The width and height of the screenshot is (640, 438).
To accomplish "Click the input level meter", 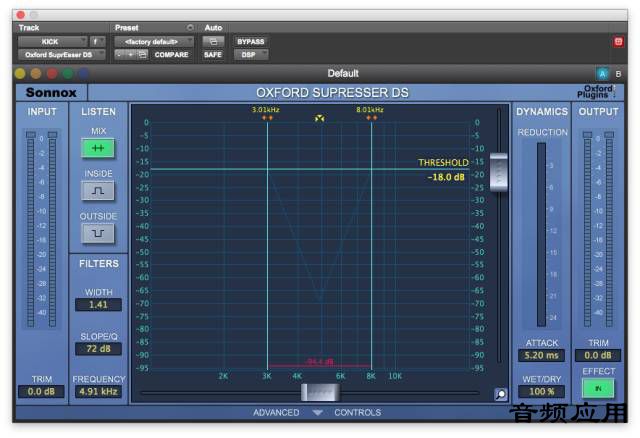I will [x=41, y=229].
